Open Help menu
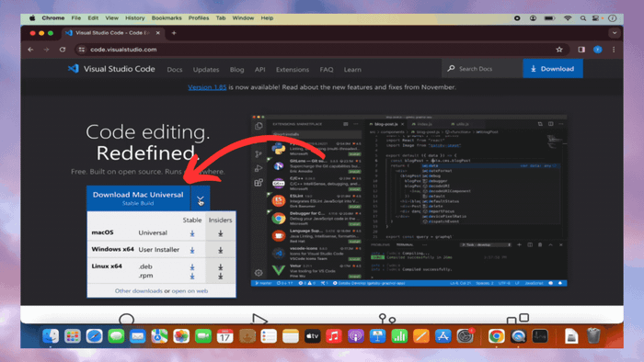This screenshot has height=362, width=644. 267,18
